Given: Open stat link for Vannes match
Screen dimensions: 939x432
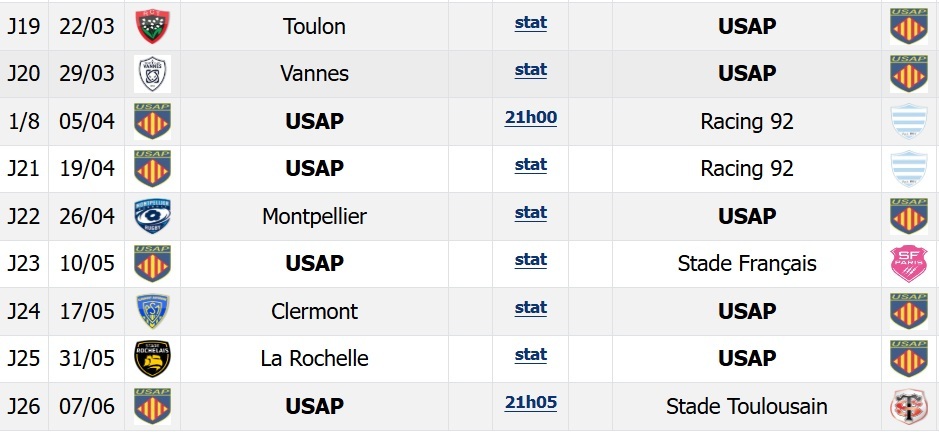Looking at the screenshot, I should [530, 70].
